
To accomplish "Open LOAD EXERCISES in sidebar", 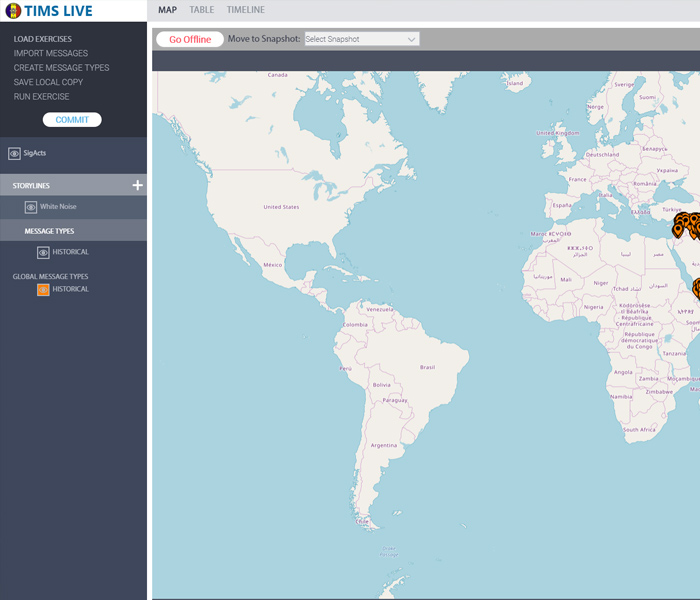I will pyautogui.click(x=43, y=39).
